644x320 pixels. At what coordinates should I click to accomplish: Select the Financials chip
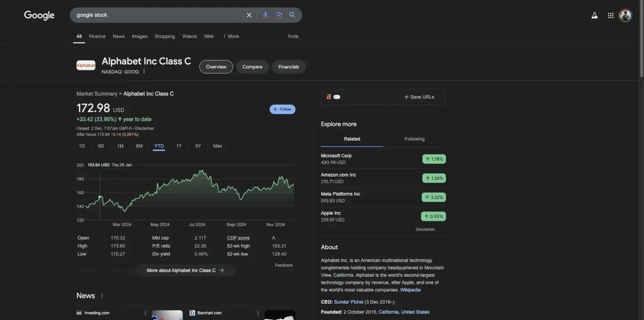[x=289, y=67]
